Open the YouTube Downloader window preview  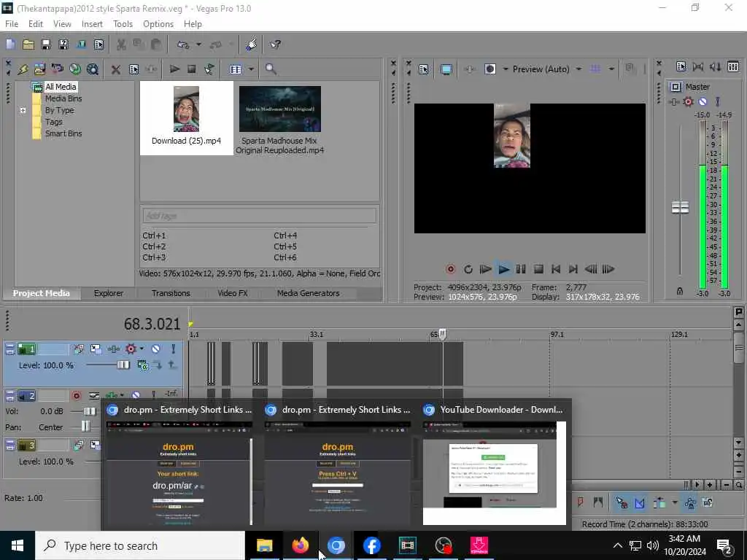pyautogui.click(x=495, y=464)
